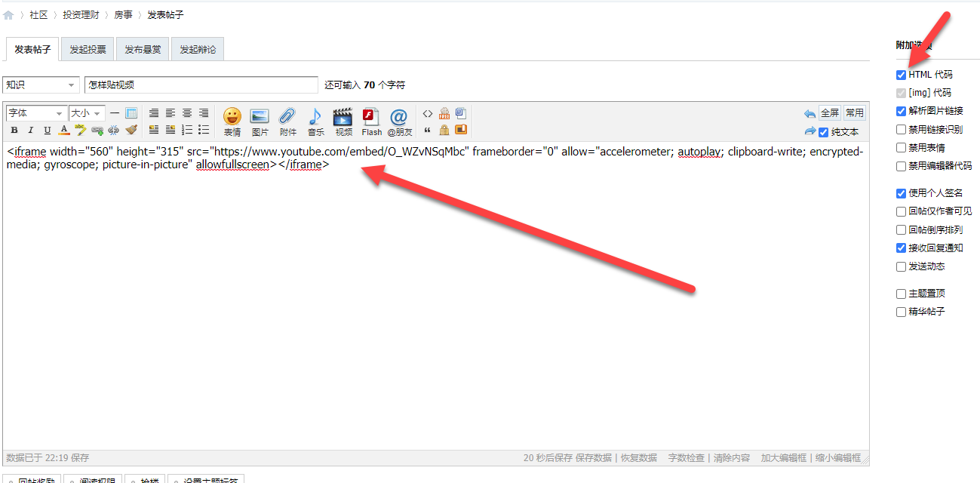Apply right float layout
The height and width of the screenshot is (483, 980).
pos(171,130)
